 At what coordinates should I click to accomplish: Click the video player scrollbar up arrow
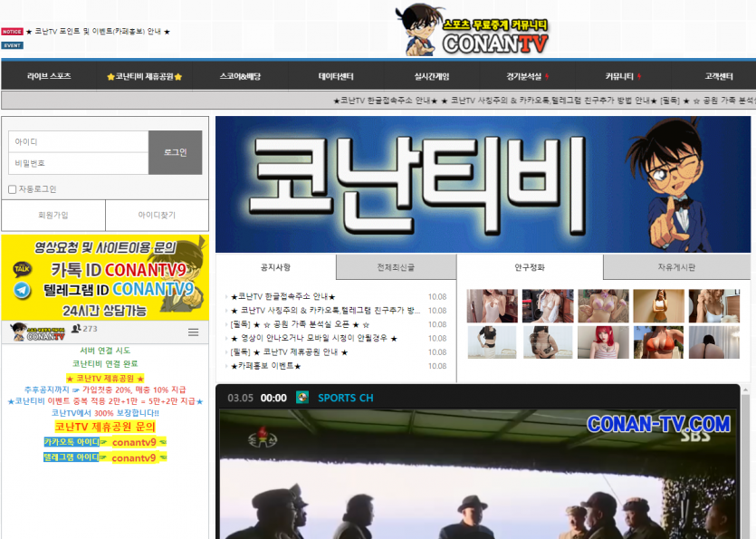point(745,390)
